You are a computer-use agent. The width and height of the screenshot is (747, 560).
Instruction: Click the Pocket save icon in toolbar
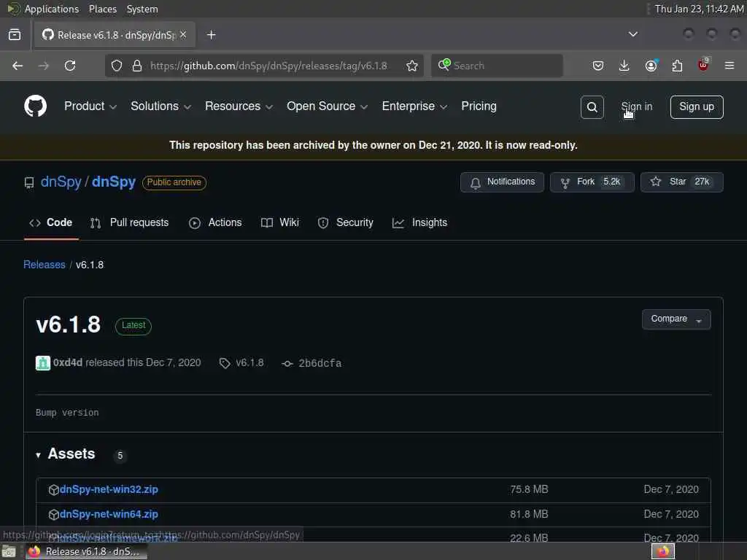598,66
